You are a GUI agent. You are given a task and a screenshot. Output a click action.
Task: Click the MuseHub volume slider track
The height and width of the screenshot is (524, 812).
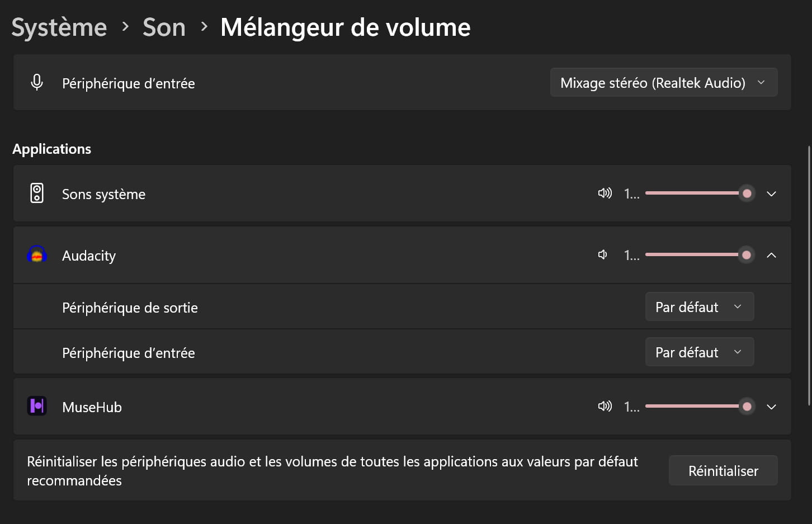pos(692,407)
